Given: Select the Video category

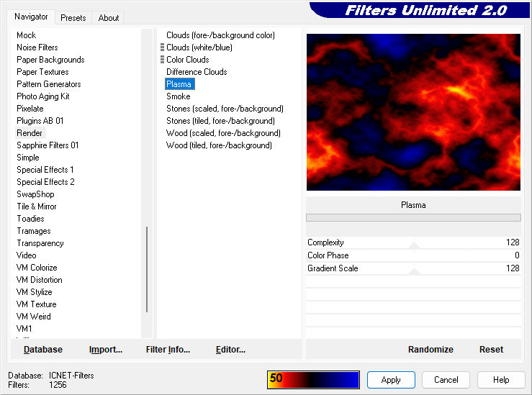Looking at the screenshot, I should click(x=26, y=255).
